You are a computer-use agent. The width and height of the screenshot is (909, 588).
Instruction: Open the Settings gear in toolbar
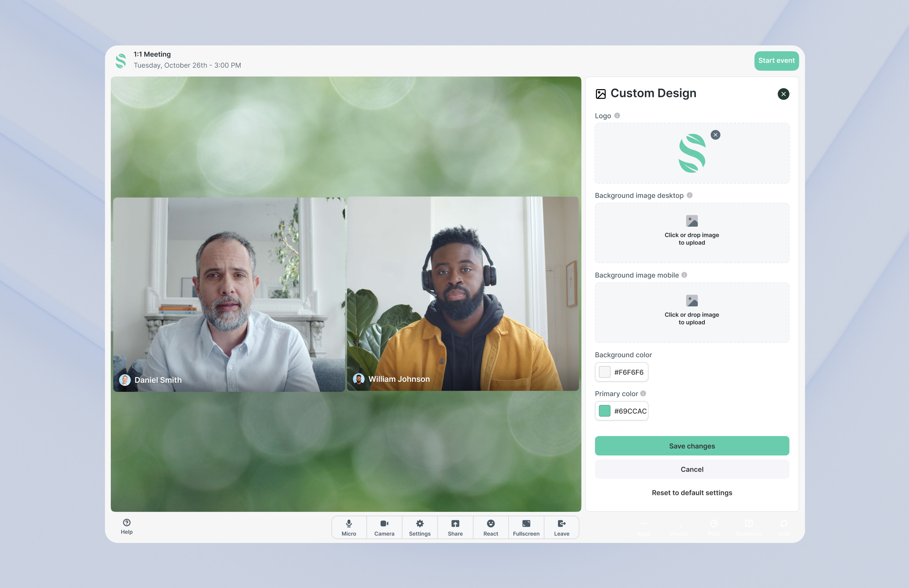click(x=420, y=527)
